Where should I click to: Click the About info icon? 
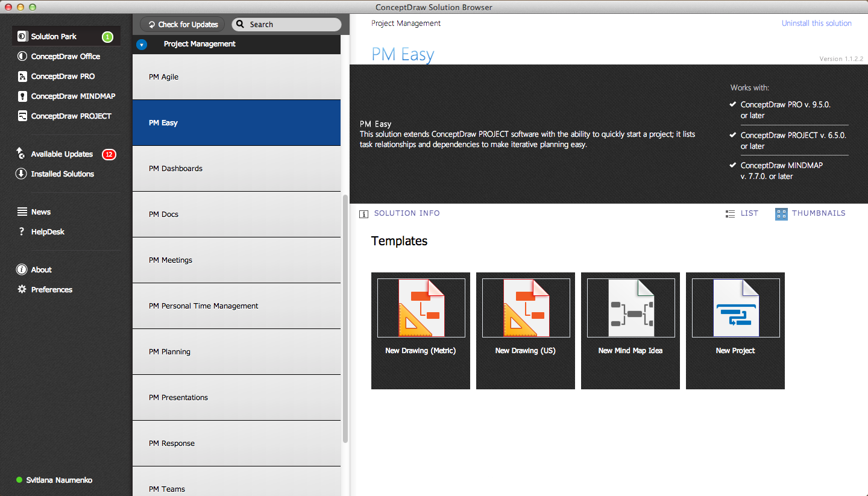point(22,270)
